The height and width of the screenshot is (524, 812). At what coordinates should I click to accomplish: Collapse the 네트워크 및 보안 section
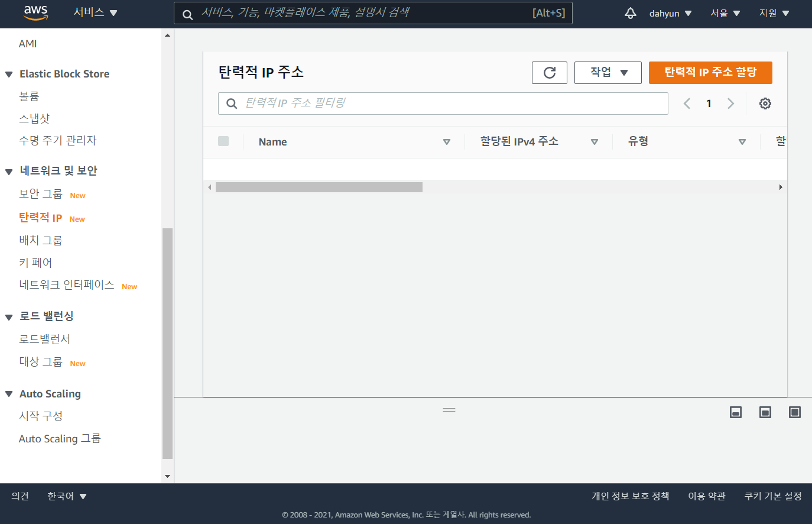point(9,172)
